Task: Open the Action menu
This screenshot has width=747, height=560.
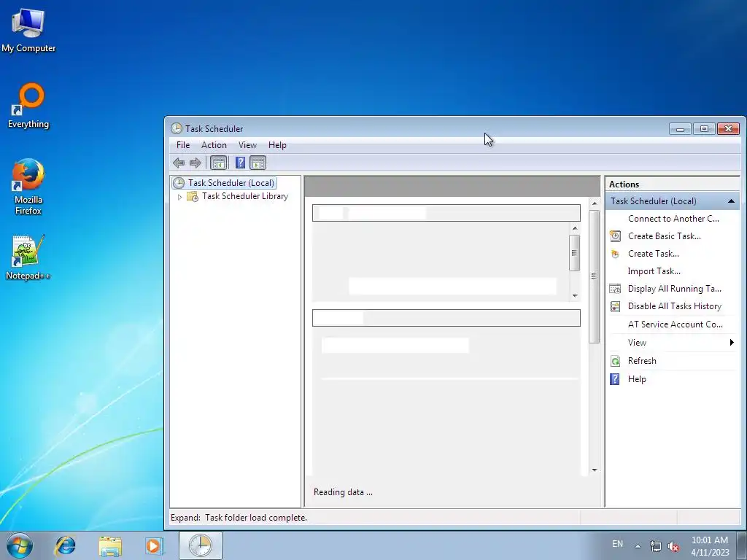Action: click(x=214, y=145)
